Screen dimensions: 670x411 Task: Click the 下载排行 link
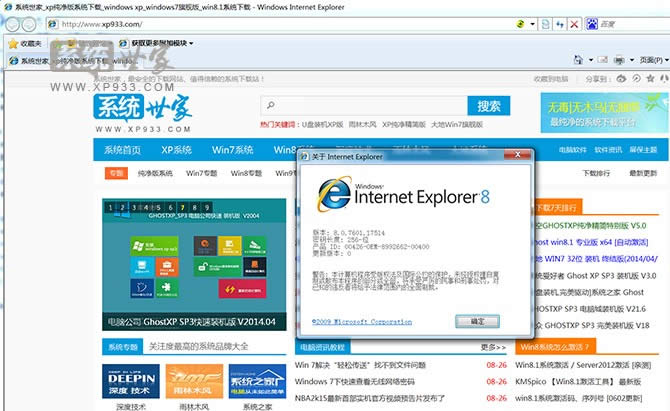click(596, 173)
